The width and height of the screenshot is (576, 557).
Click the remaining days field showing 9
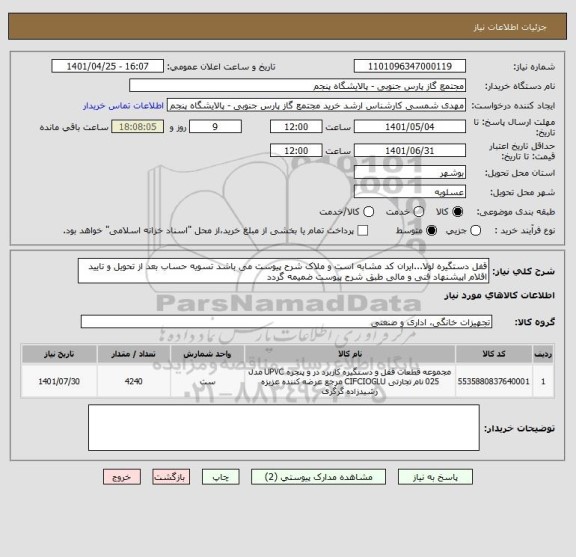[215, 127]
